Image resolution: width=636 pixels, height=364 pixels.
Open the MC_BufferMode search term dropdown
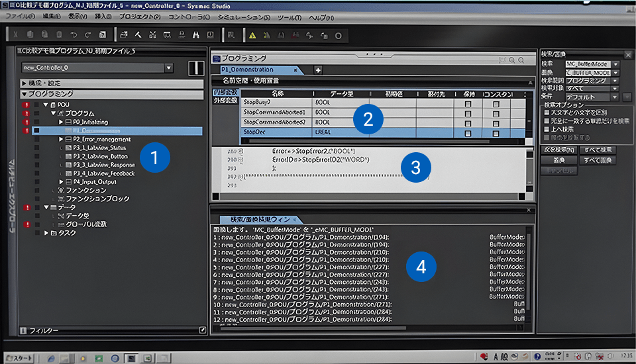coord(615,64)
